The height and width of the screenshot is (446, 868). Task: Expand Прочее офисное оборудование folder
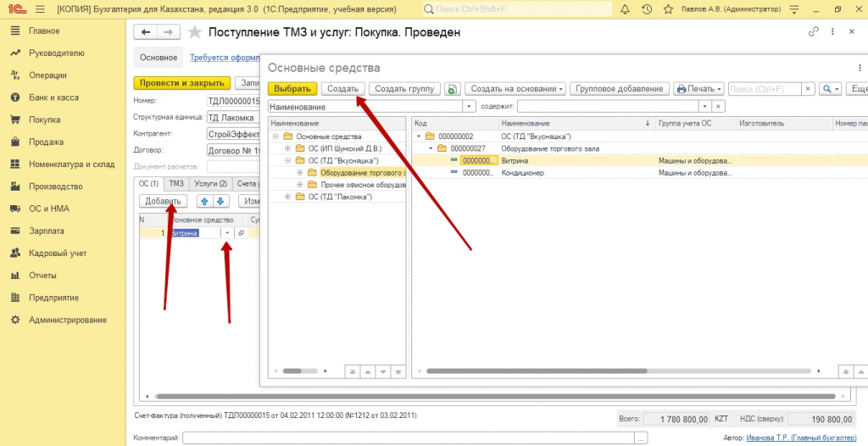[299, 185]
